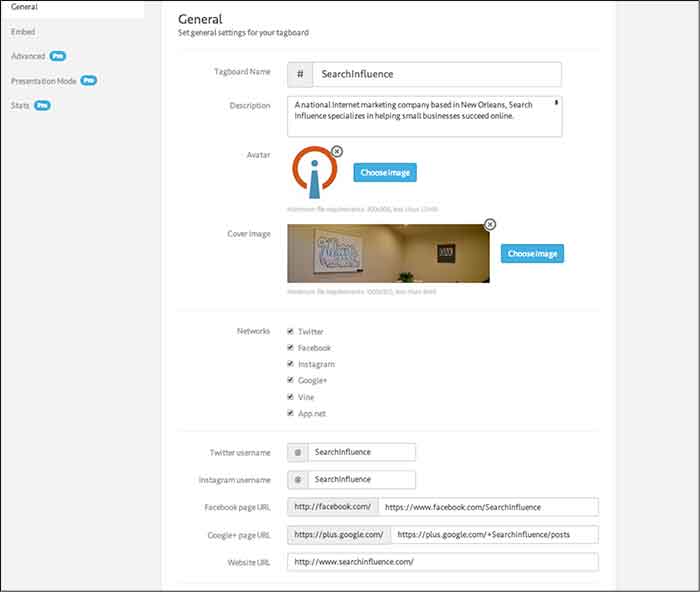Toggle the Google+ network checkbox
The image size is (700, 592).
coord(291,380)
